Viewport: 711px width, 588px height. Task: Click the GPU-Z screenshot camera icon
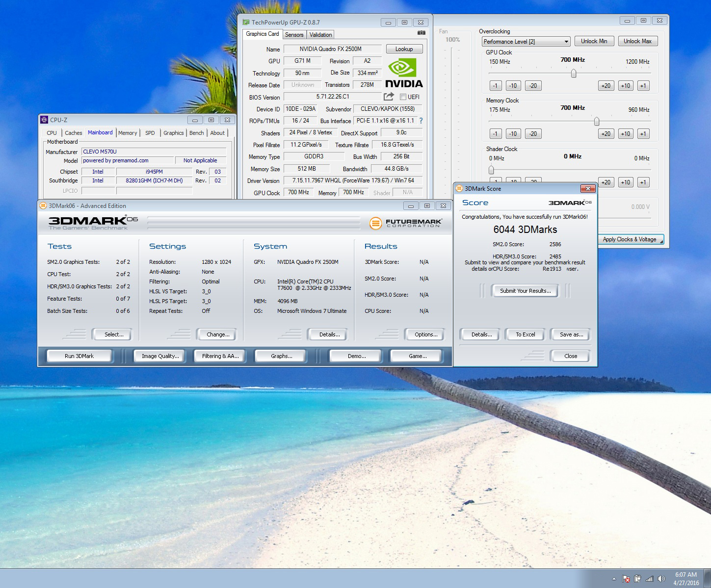(421, 33)
